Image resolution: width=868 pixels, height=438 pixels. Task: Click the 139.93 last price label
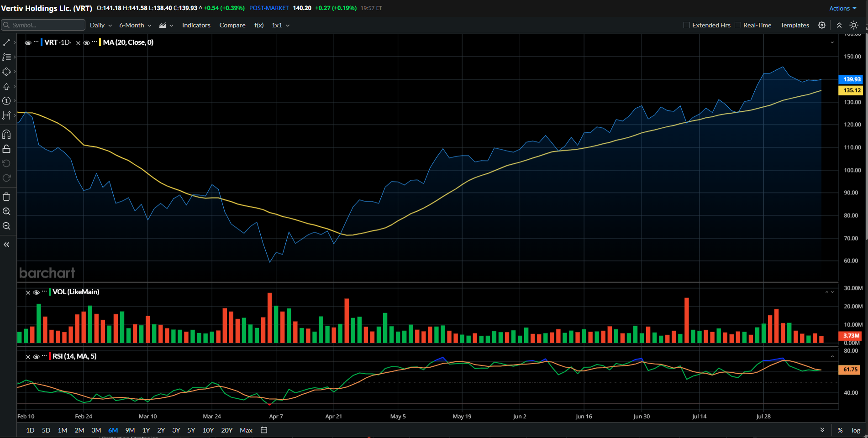coord(851,79)
